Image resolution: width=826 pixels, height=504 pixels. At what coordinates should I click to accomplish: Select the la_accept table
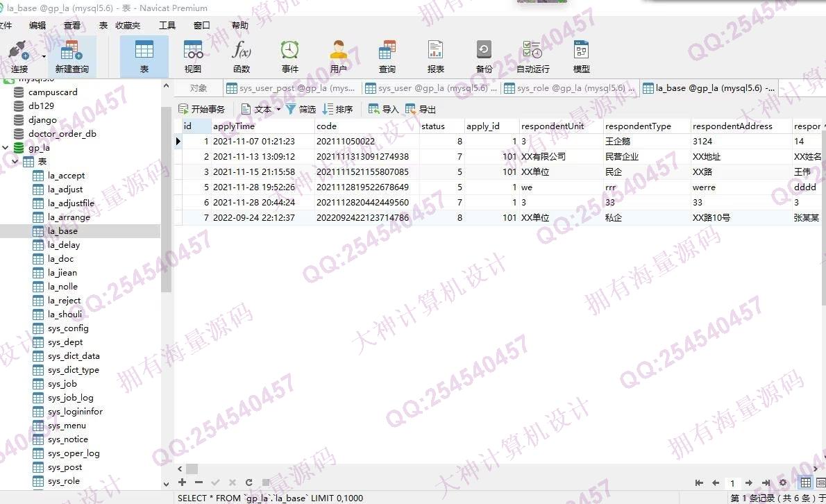pos(66,176)
